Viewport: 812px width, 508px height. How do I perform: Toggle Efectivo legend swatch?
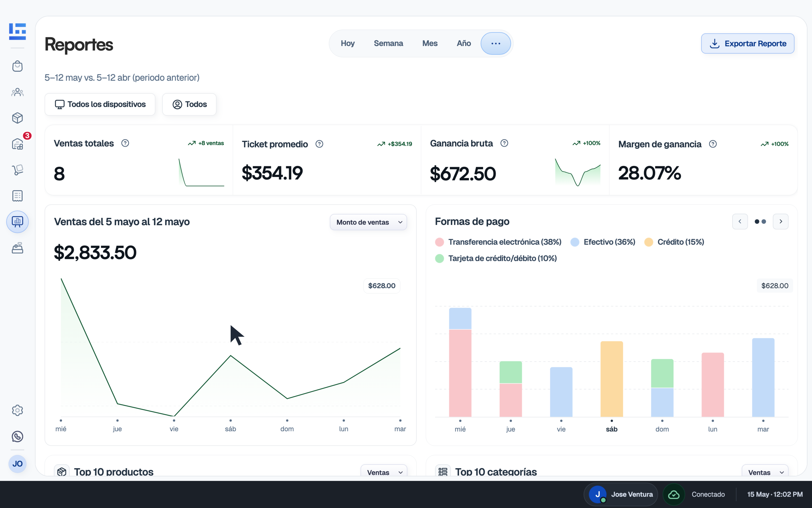tap(575, 242)
